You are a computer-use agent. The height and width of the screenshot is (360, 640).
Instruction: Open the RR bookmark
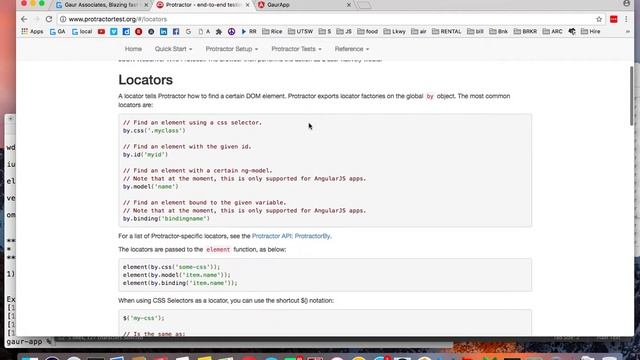pos(249,31)
